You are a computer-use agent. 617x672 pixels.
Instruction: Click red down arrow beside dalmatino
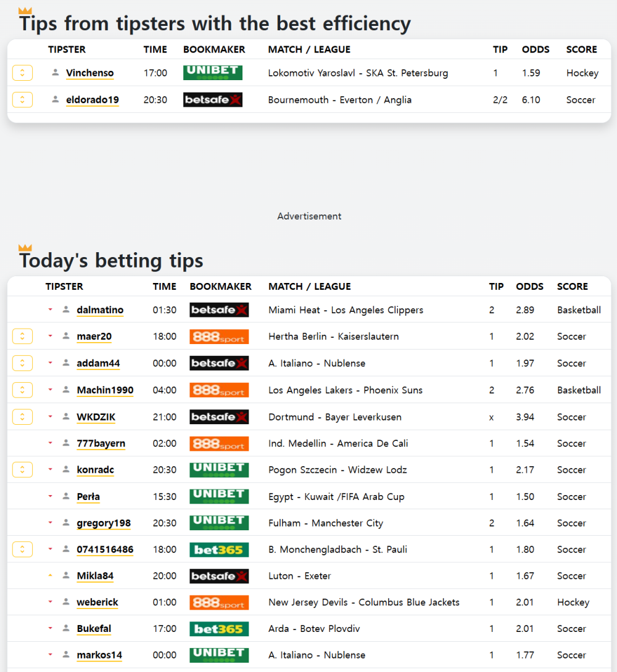point(50,309)
